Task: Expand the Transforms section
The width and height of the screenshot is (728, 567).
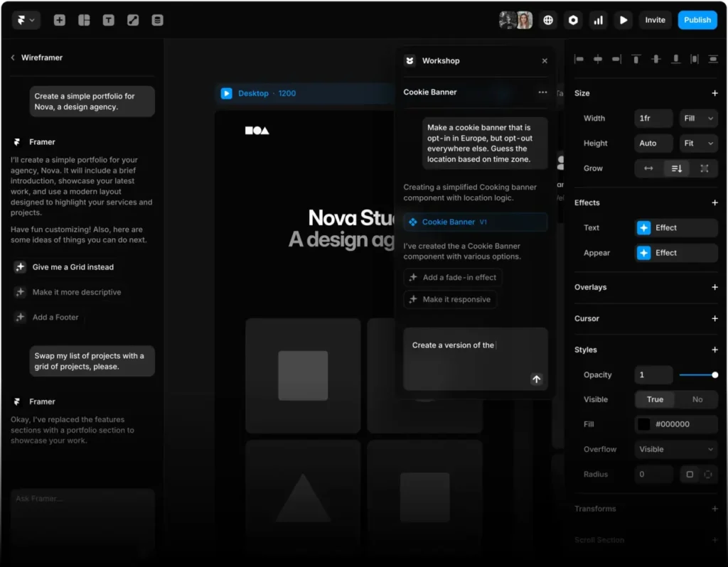Action: [x=714, y=509]
